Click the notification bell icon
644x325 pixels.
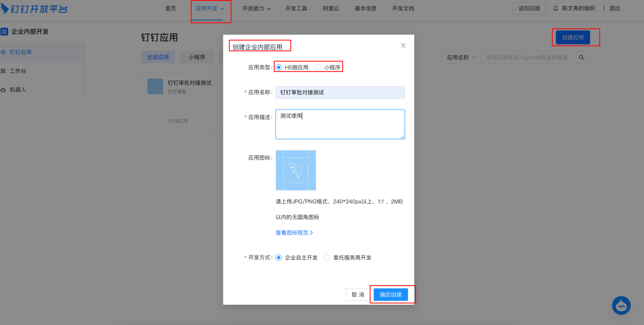pos(556,8)
